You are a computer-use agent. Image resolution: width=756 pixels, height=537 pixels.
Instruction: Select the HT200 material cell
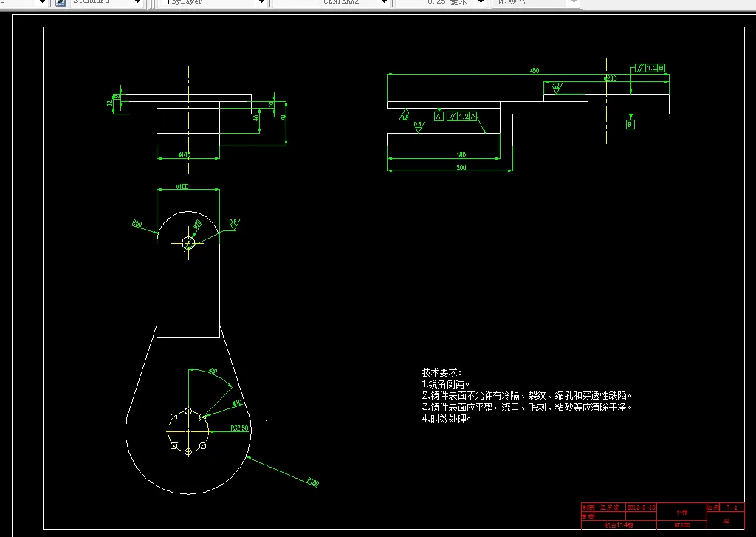point(681,525)
